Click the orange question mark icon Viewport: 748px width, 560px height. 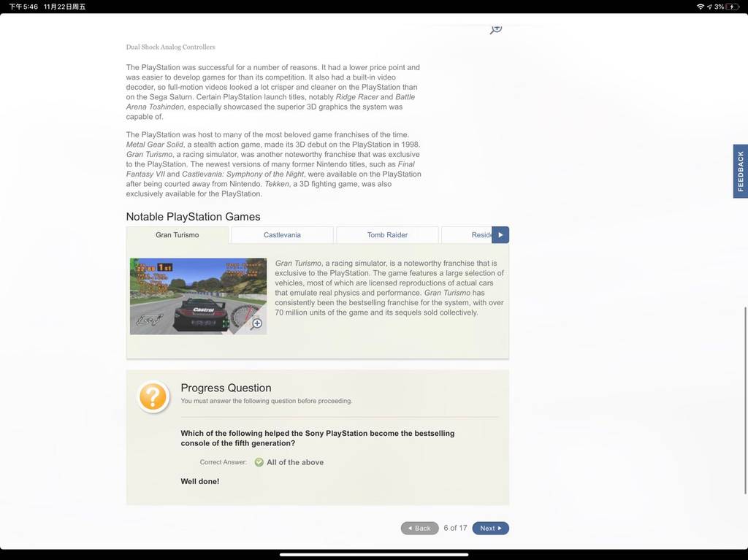click(153, 396)
